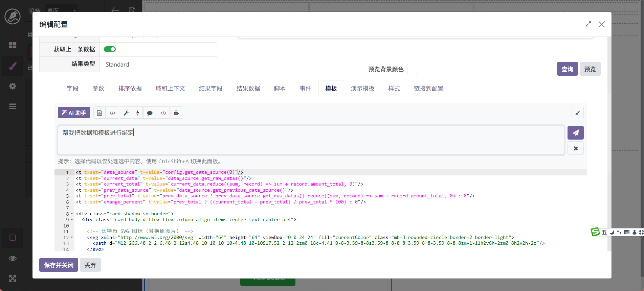Open the 结果类型 Standard dropdown

158,65
